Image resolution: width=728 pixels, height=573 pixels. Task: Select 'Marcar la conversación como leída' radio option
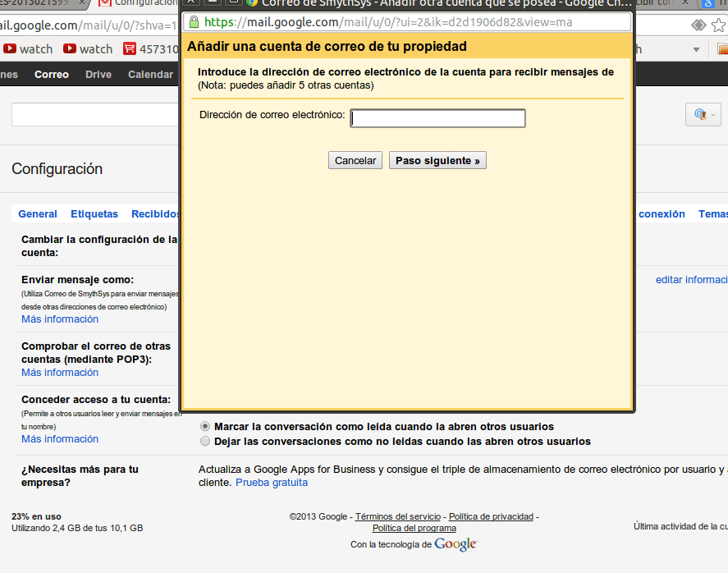(205, 427)
